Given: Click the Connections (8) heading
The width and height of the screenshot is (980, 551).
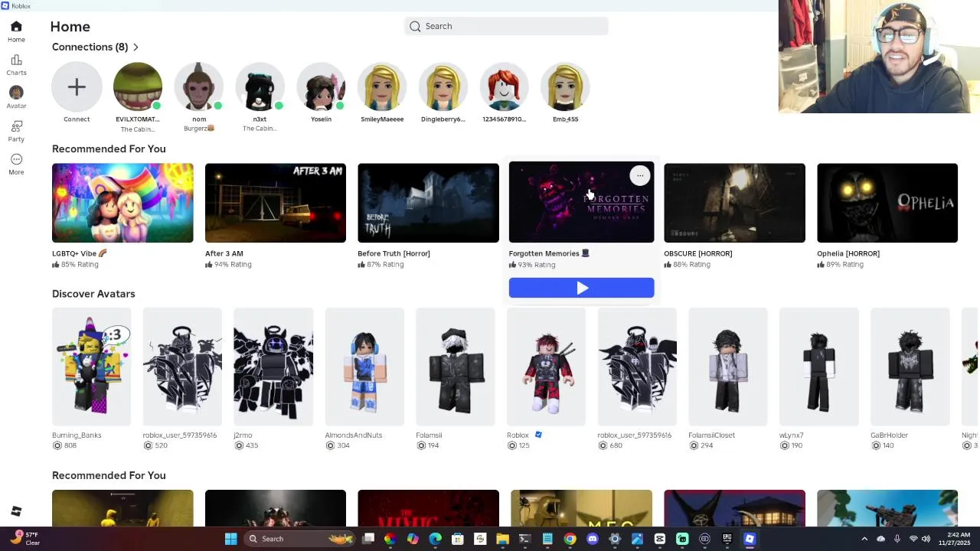Looking at the screenshot, I should 90,47.
